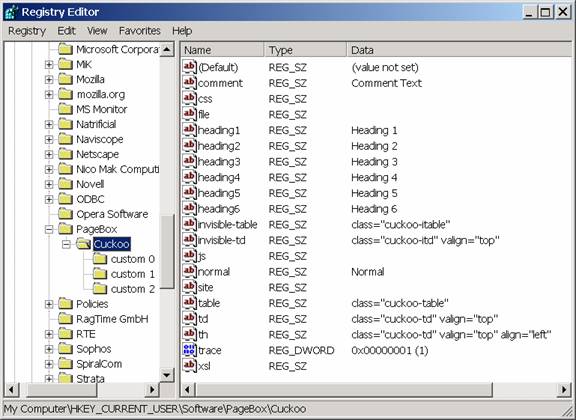576x420 pixels.
Task: Click the string icon of the css value
Action: click(190, 98)
